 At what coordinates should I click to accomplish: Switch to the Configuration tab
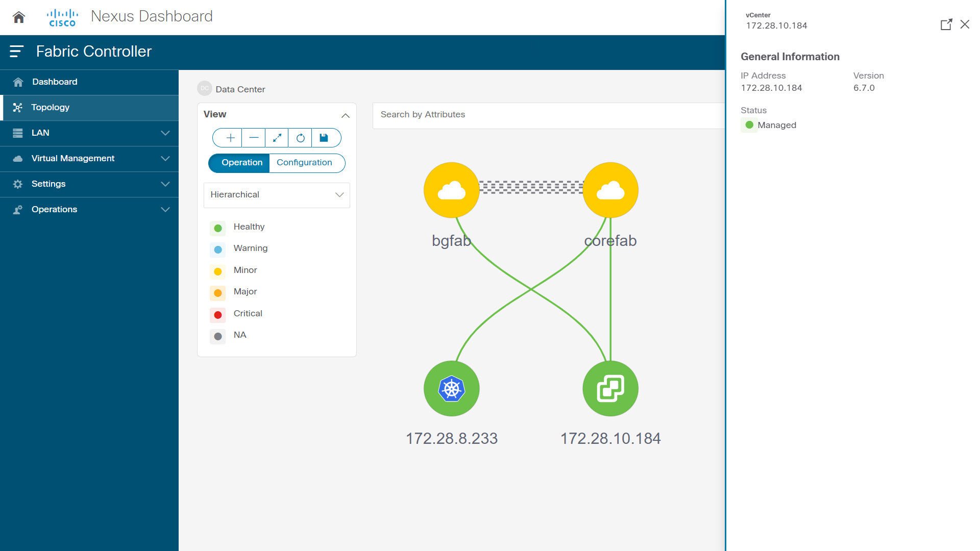pyautogui.click(x=304, y=162)
